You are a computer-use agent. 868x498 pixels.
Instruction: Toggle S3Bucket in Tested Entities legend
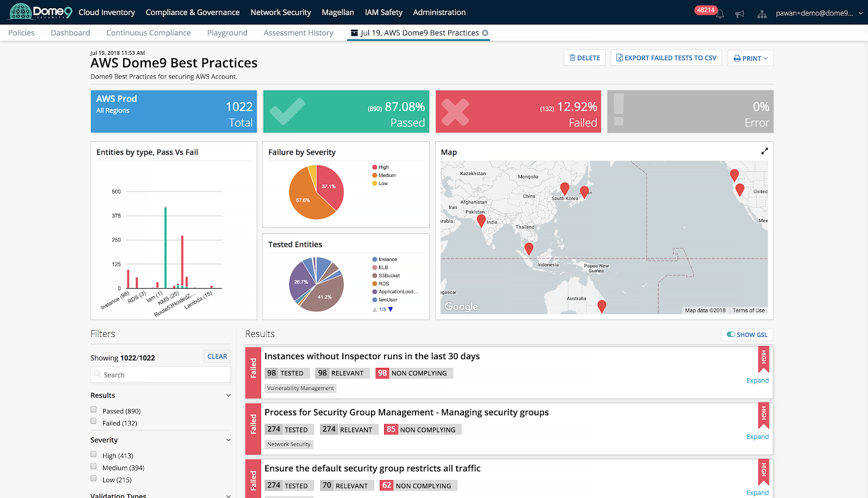pyautogui.click(x=386, y=276)
